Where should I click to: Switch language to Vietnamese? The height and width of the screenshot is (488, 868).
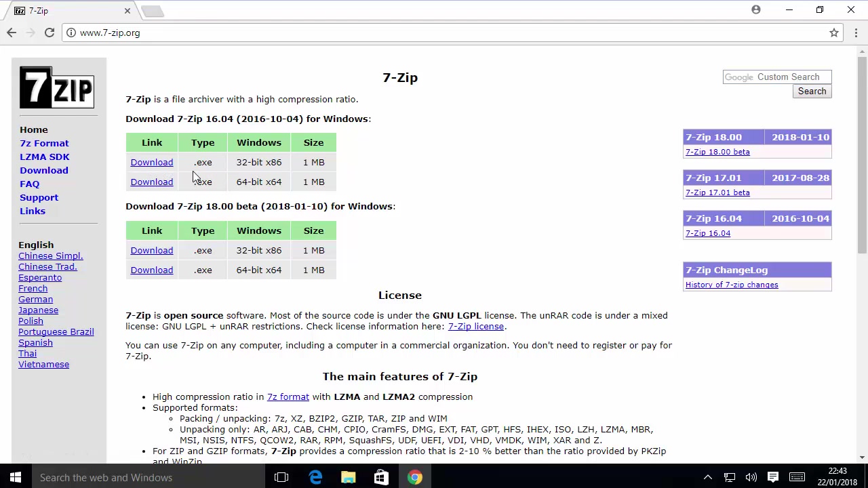(x=44, y=364)
